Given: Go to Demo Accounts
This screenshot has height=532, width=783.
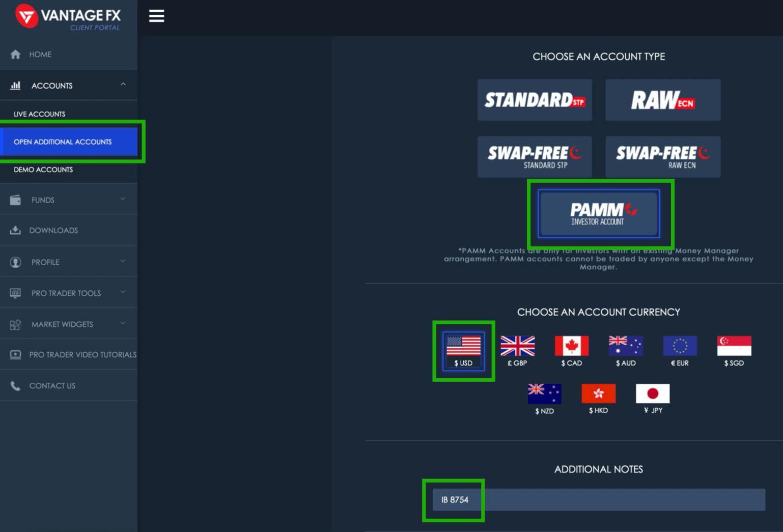Looking at the screenshot, I should (x=43, y=170).
